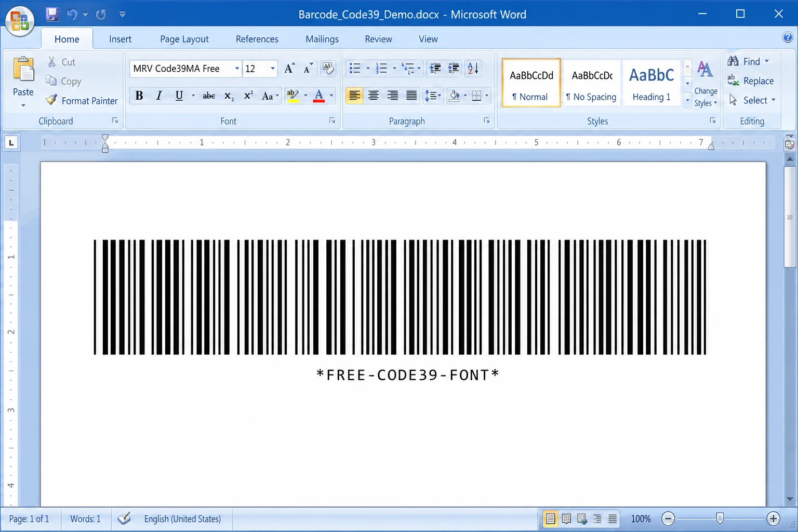Screen dimensions: 798x532
Task: Apply multilevel list
Action: [x=408, y=69]
